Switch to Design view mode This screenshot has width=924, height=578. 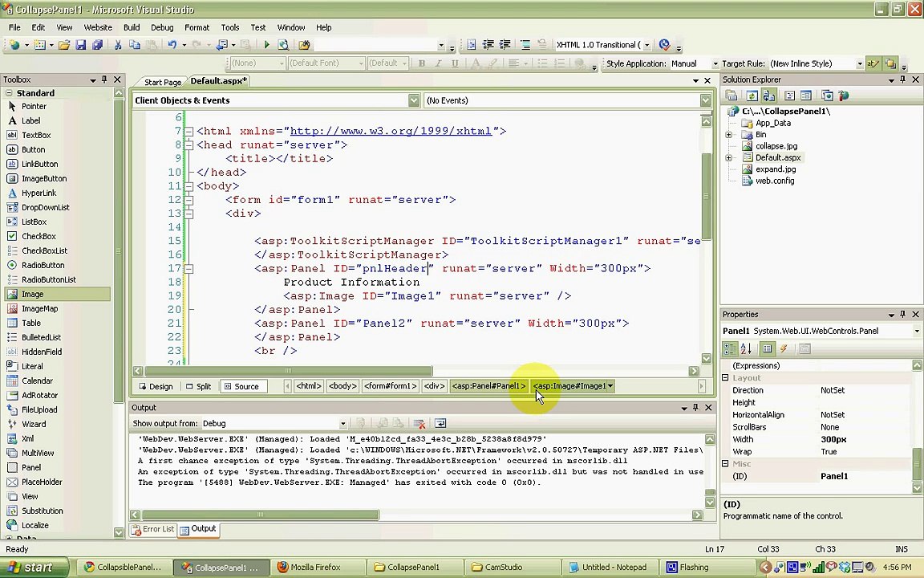pyautogui.click(x=156, y=386)
